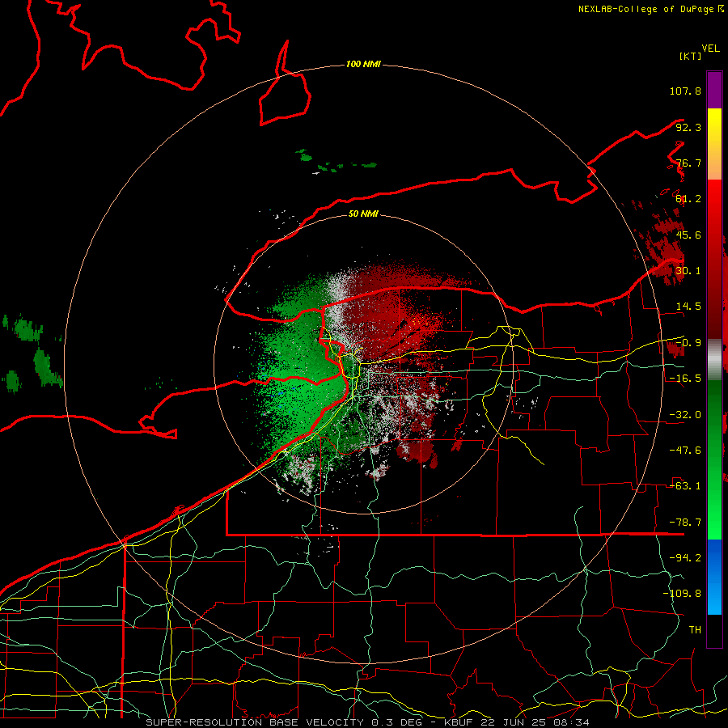728x728 pixels.
Task: Select the 107.8 velocity scale value
Action: pos(685,91)
